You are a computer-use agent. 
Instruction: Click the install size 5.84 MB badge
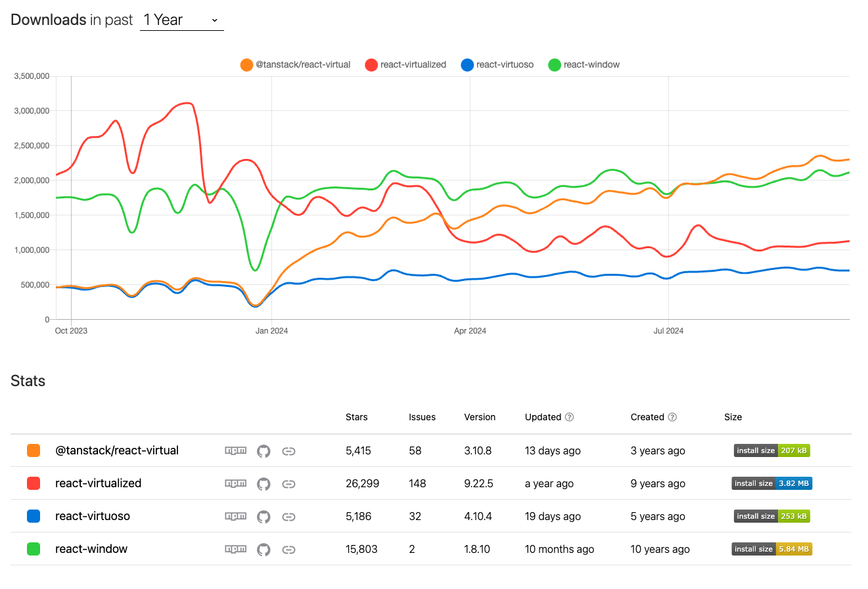tap(772, 549)
